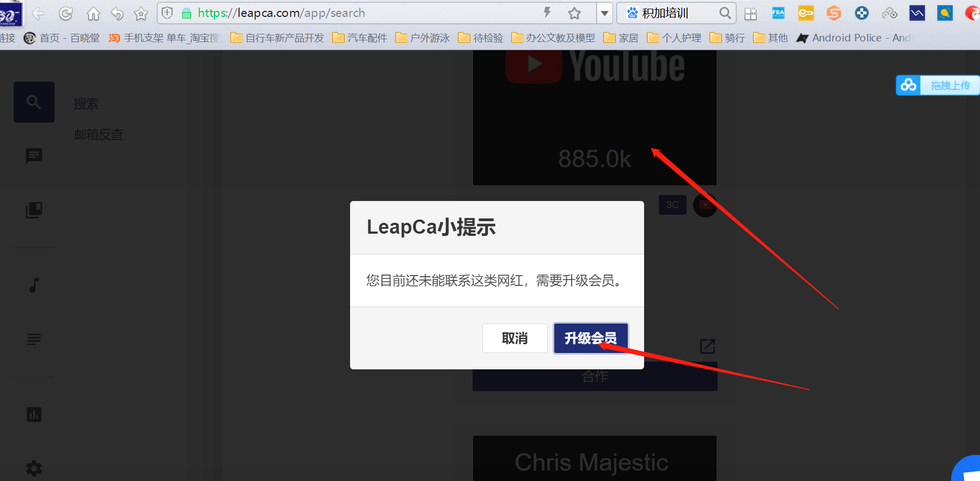This screenshot has height=481, width=980.
Task: Click the site security shield icon
Action: 167,13
